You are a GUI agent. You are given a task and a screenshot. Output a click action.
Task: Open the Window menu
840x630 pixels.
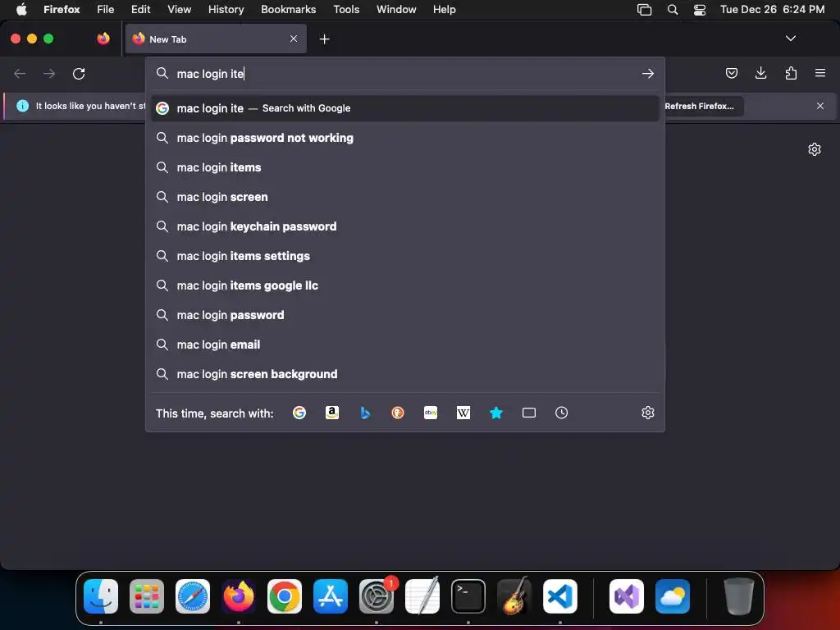tap(396, 9)
